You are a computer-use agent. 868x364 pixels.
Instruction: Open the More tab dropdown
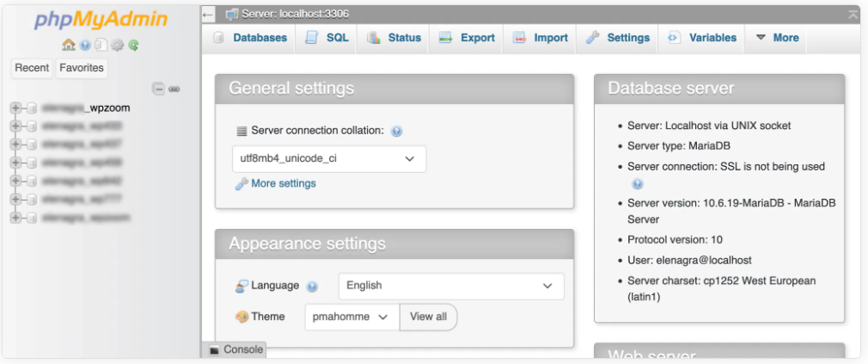777,38
